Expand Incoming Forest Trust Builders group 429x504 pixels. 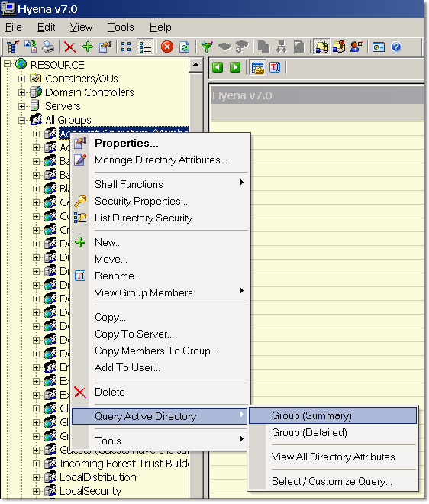coord(36,464)
